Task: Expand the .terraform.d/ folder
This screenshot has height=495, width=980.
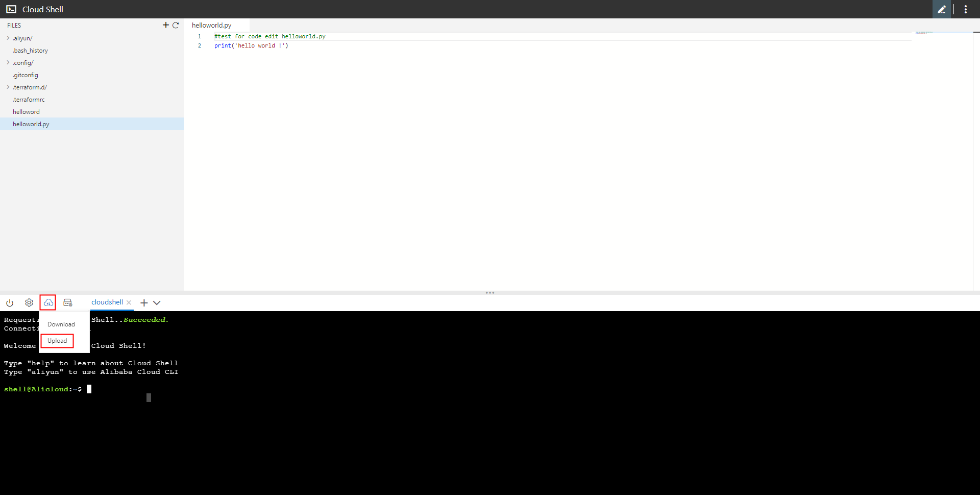Action: (8, 87)
